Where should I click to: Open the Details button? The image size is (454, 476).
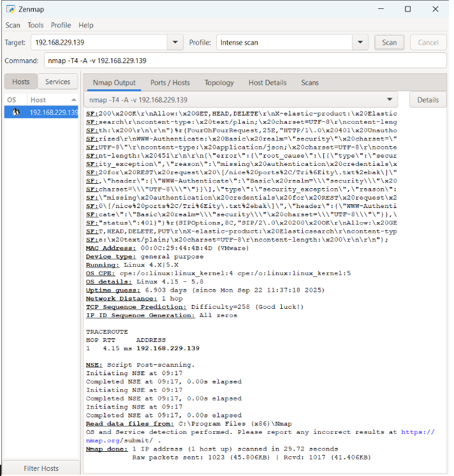(x=428, y=100)
